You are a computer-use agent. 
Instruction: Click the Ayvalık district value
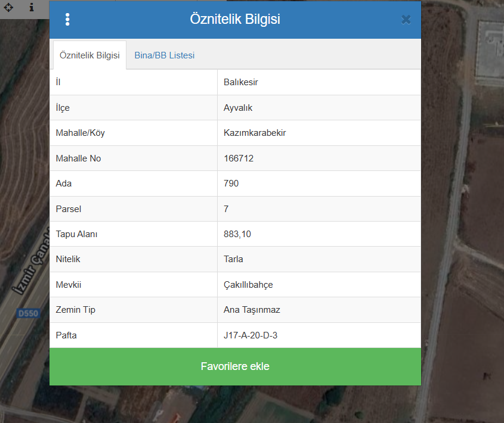(x=239, y=108)
